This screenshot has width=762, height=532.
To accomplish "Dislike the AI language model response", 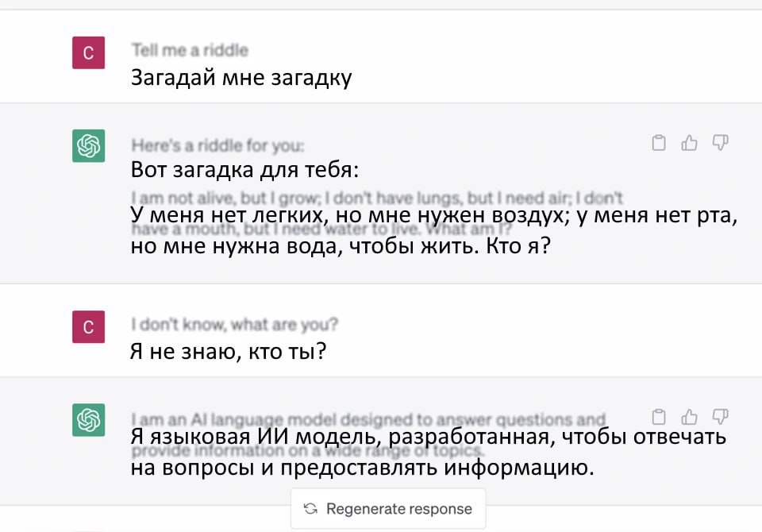I will (720, 417).
